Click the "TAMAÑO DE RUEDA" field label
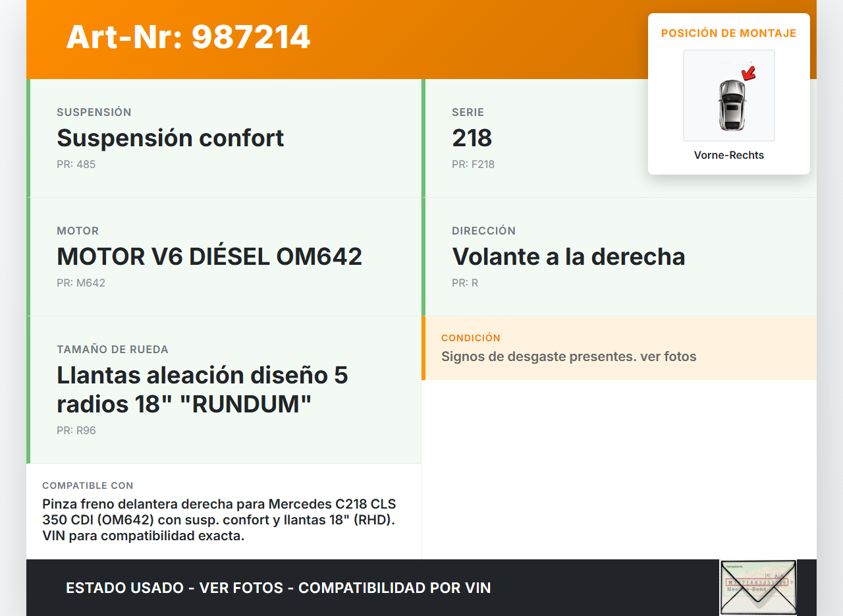843x616 pixels. [113, 349]
